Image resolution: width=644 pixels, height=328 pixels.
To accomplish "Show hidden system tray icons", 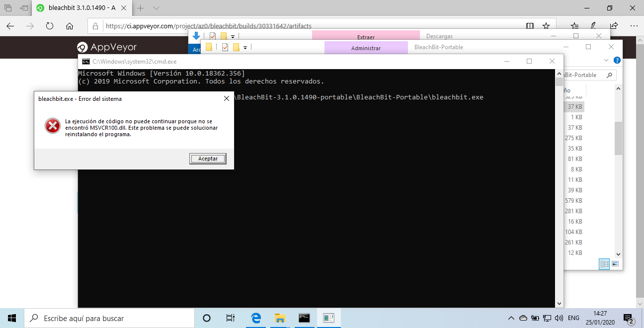I will [511, 318].
